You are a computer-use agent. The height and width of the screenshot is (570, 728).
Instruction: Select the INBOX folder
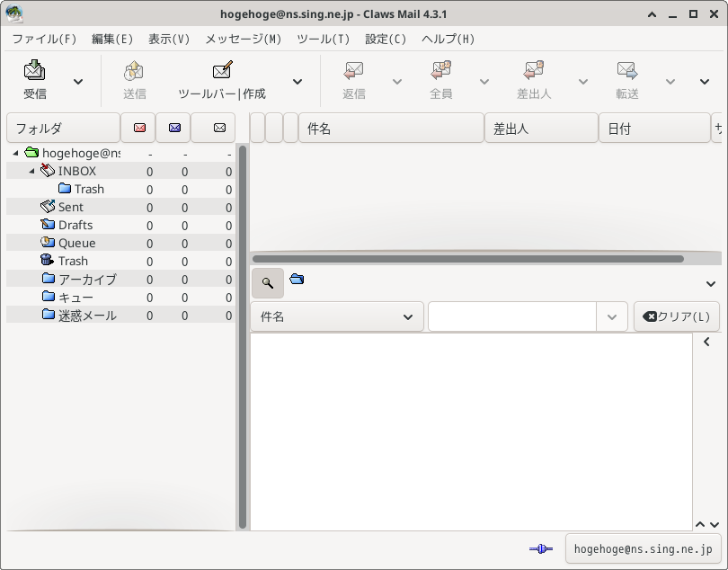tap(76, 171)
